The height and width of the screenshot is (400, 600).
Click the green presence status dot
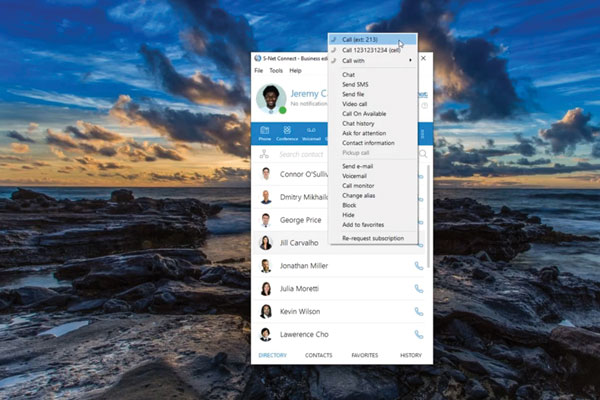click(x=282, y=110)
